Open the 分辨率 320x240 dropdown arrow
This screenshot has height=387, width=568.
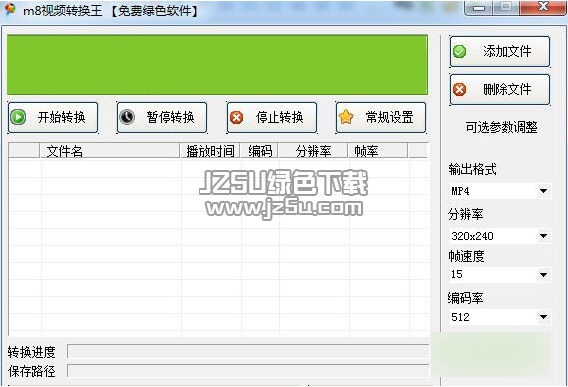click(543, 236)
